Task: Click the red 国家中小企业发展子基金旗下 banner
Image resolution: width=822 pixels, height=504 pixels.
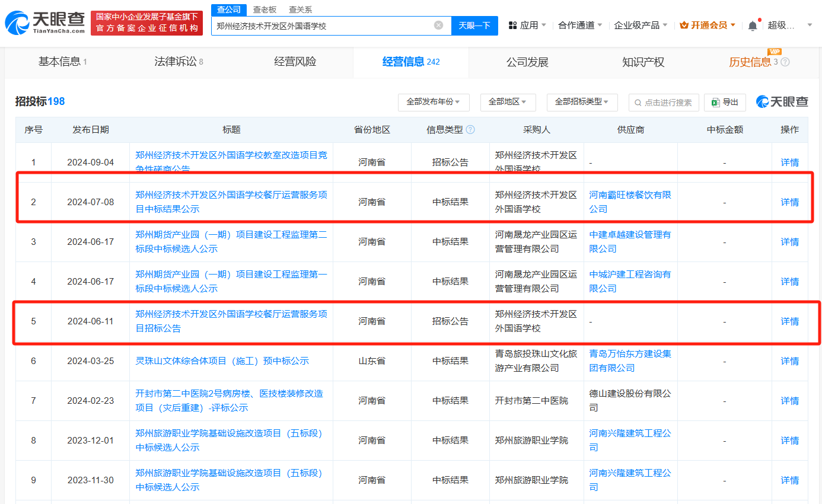Action: click(146, 23)
